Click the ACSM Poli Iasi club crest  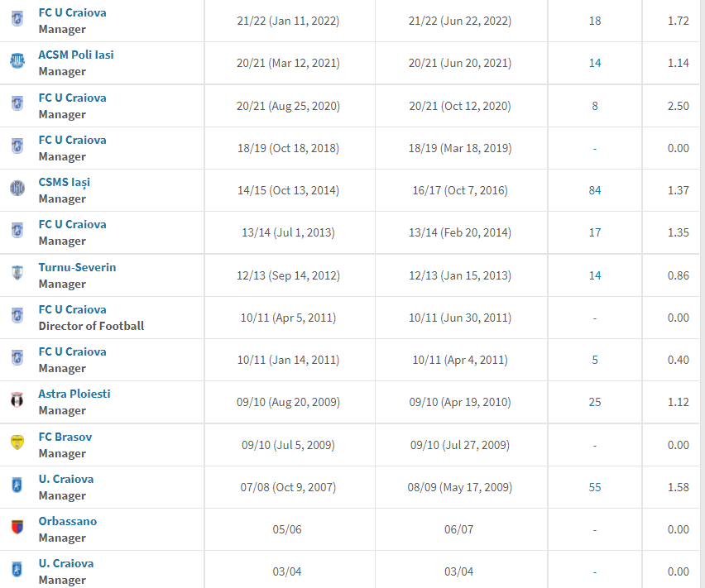click(x=17, y=61)
